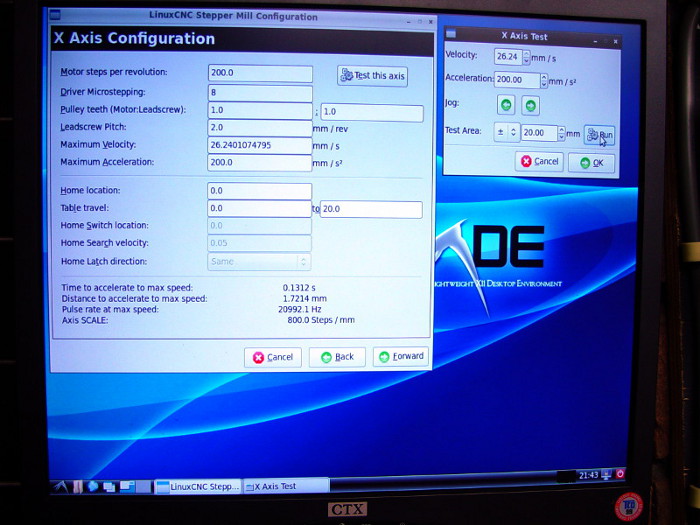The width and height of the screenshot is (700, 525).
Task: Go Back to the previous page
Action: 337,357
